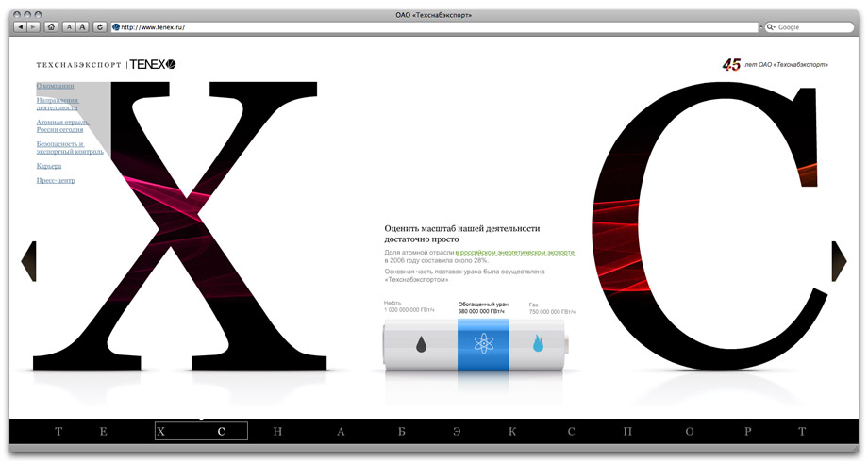Screen dimensions: 868x461
Task: Open the 'О компании' menu link
Action: (x=55, y=86)
